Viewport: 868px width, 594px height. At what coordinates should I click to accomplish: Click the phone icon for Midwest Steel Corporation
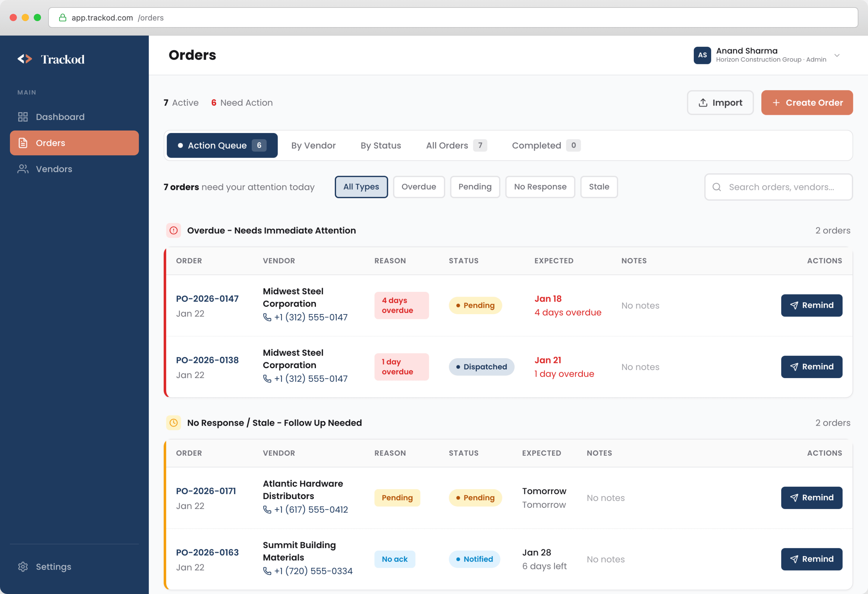pyautogui.click(x=267, y=317)
